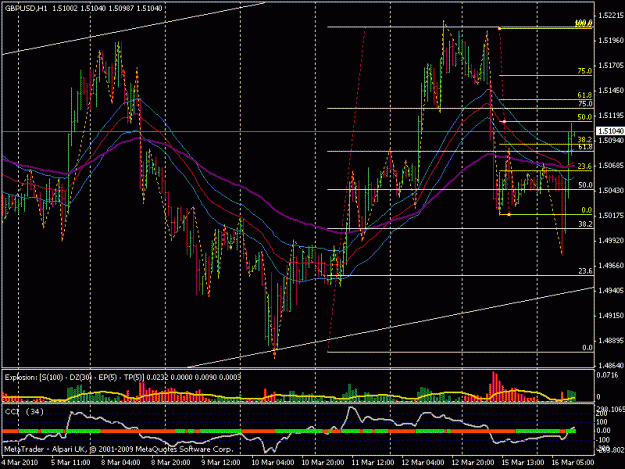The width and height of the screenshot is (625, 469).
Task: Click price scale value 1.50430
Action: (610, 190)
